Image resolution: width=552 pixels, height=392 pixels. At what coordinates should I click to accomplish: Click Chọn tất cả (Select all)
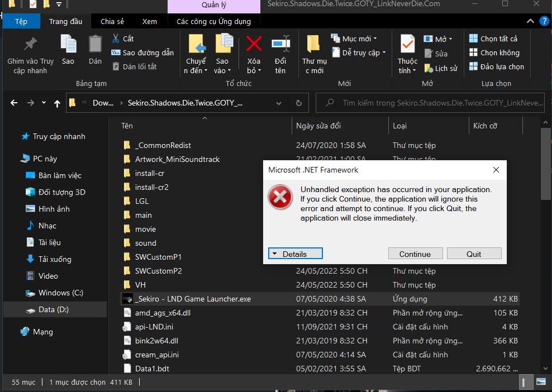click(493, 39)
